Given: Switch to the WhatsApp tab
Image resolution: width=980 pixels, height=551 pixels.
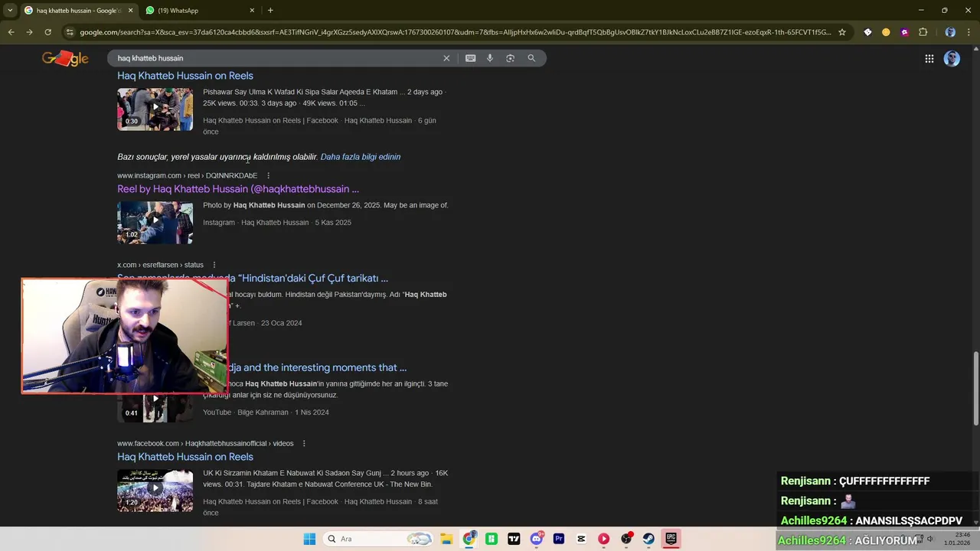Looking at the screenshot, I should click(199, 11).
